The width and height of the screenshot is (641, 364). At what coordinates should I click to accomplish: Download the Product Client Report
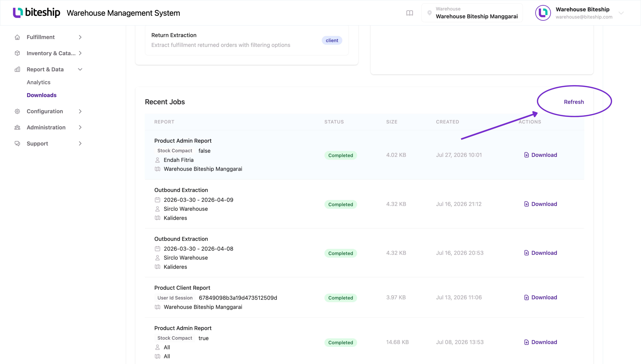541,297
